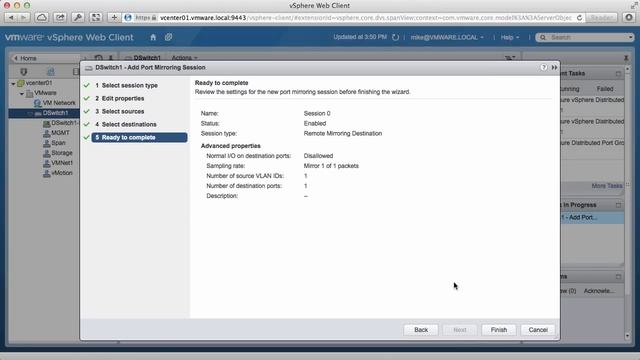The image size is (640, 360).
Task: Collapse the VMware datacenter node
Action: (22, 93)
